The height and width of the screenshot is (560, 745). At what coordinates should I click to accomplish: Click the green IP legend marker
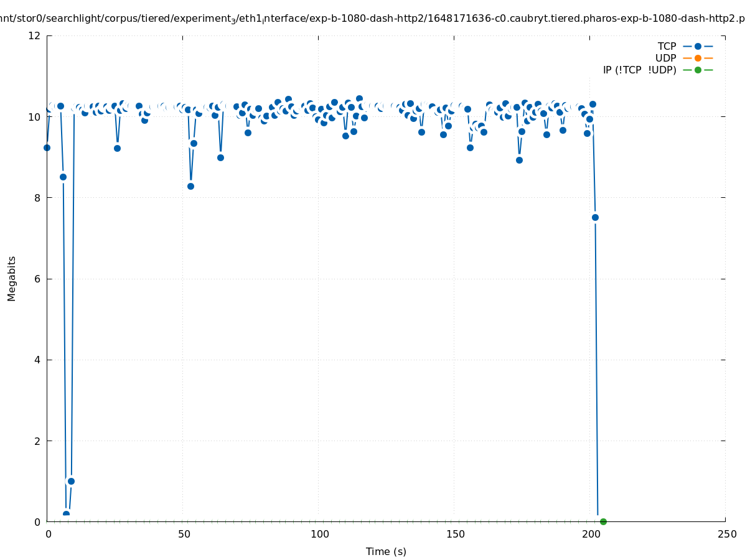698,70
